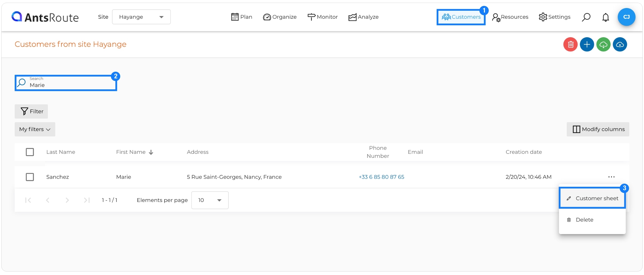644x275 pixels.
Task: Open the three-dot menu for Sanchez row
Action: click(611, 177)
